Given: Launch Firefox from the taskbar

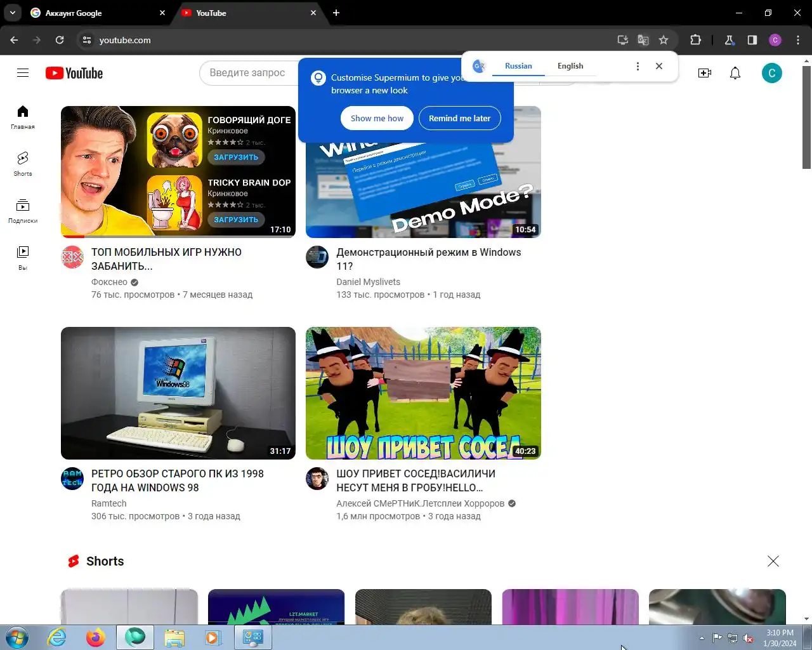Looking at the screenshot, I should coord(95,637).
